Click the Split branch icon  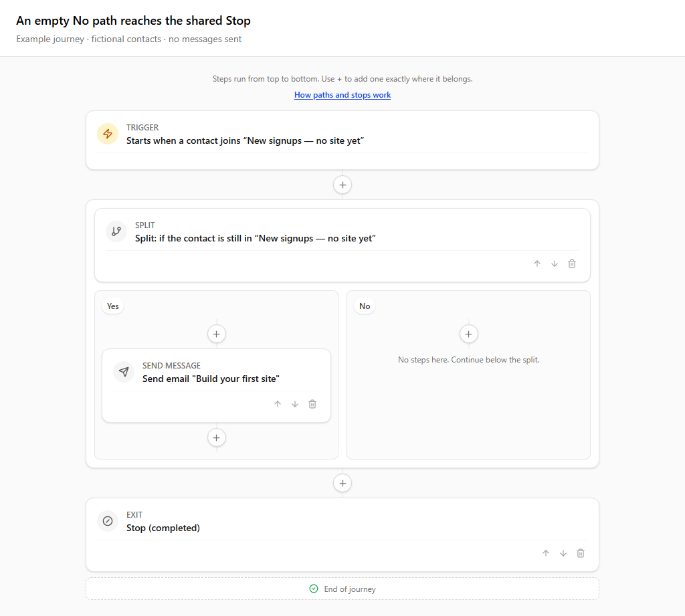(x=116, y=231)
